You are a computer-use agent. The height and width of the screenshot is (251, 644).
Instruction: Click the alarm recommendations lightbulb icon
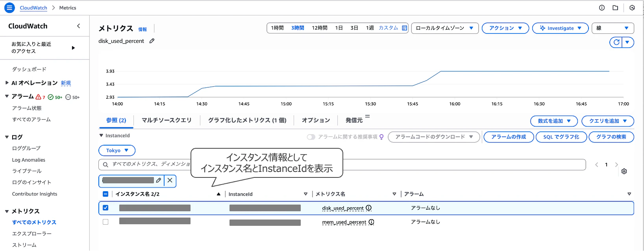[381, 137]
